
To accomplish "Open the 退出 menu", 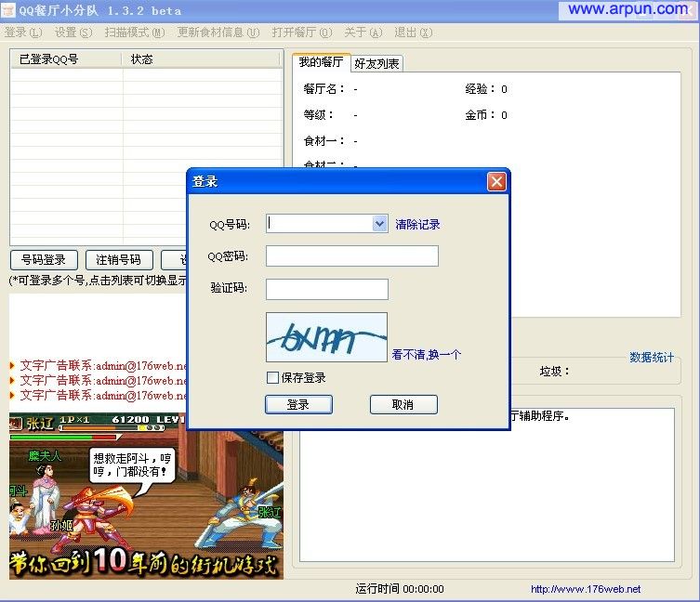I will 414,33.
